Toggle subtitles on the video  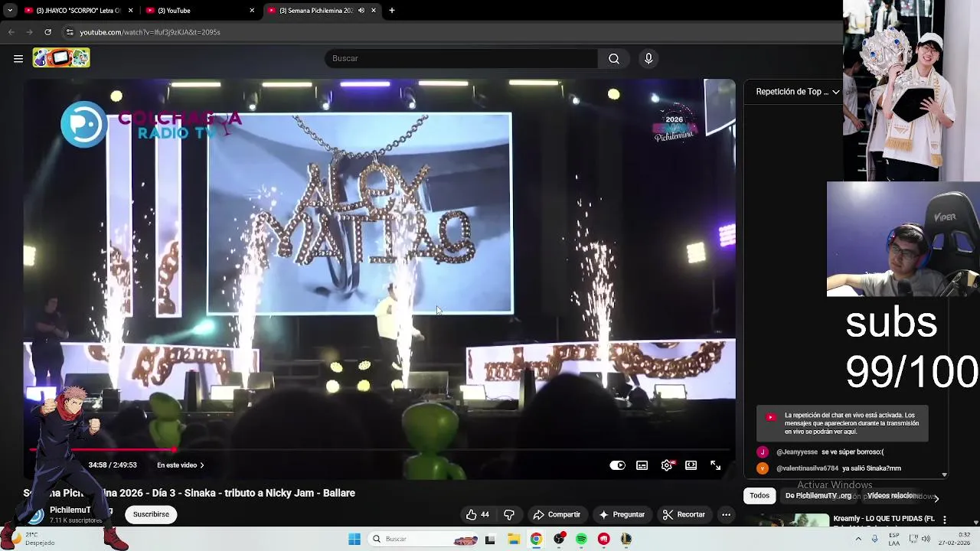coord(642,465)
